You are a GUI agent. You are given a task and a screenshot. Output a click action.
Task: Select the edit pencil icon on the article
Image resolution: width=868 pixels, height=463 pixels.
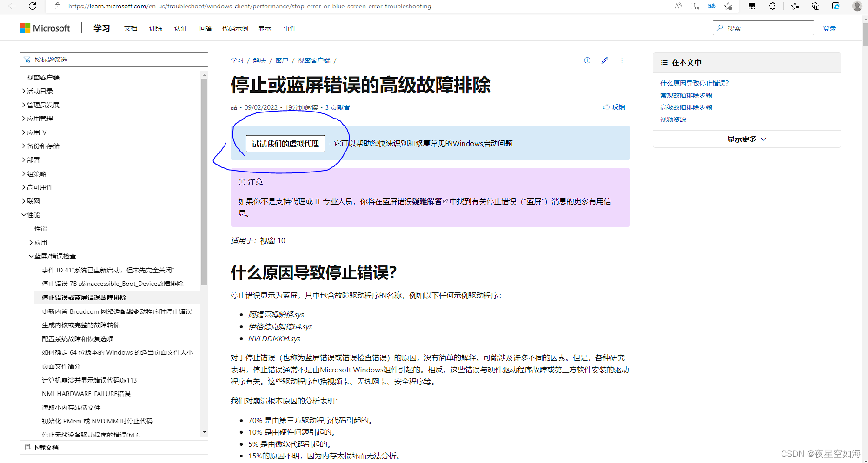coord(604,60)
